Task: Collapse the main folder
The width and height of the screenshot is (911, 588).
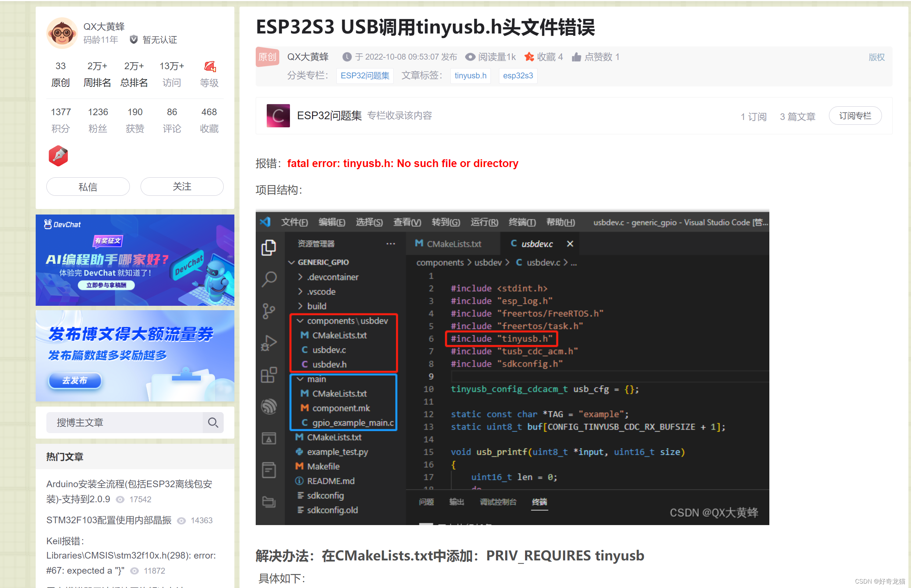Action: pos(300,379)
